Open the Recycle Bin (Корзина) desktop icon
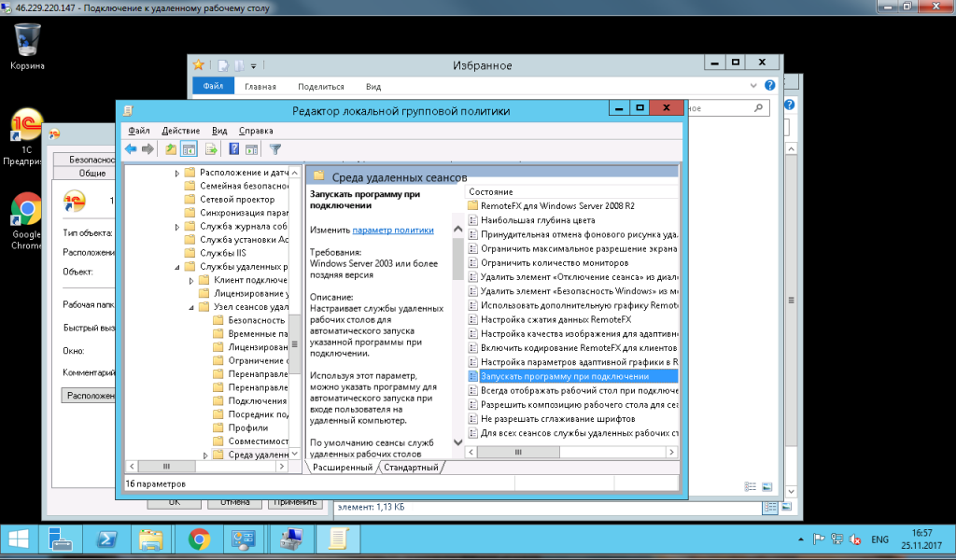The height and width of the screenshot is (560, 956). pos(27,47)
